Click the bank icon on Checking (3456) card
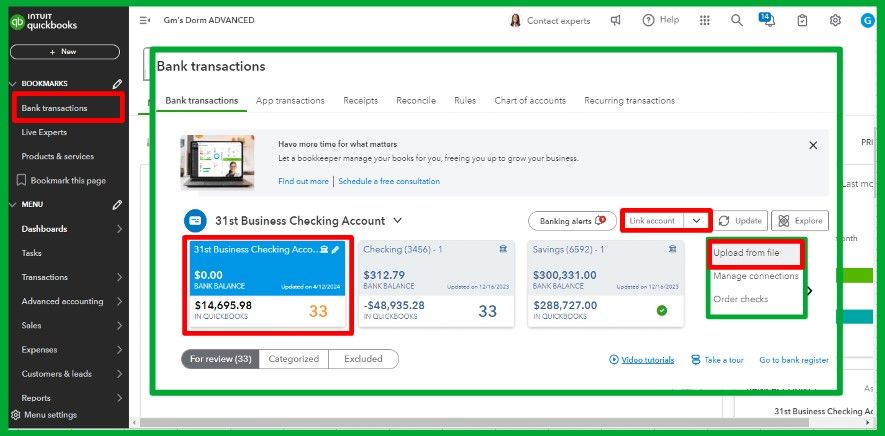Viewport: 885px width, 436px height. click(x=503, y=249)
